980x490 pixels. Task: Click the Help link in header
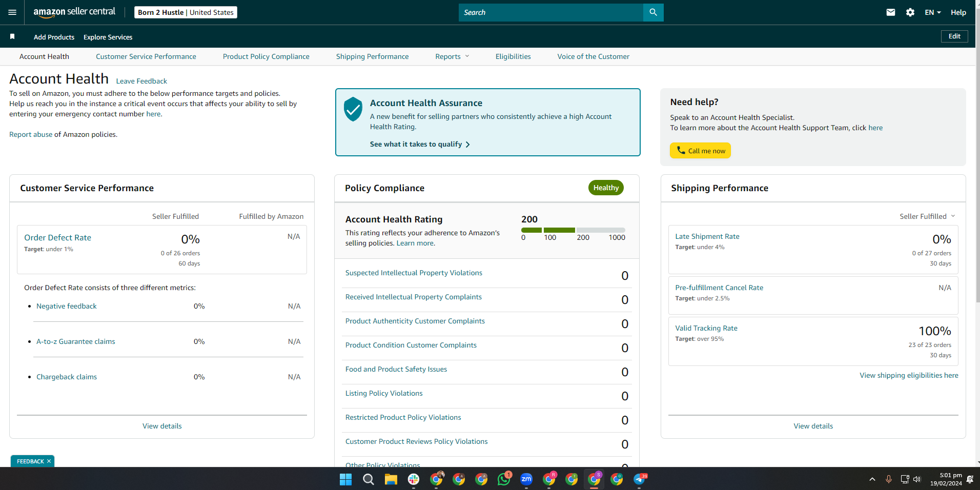click(958, 12)
